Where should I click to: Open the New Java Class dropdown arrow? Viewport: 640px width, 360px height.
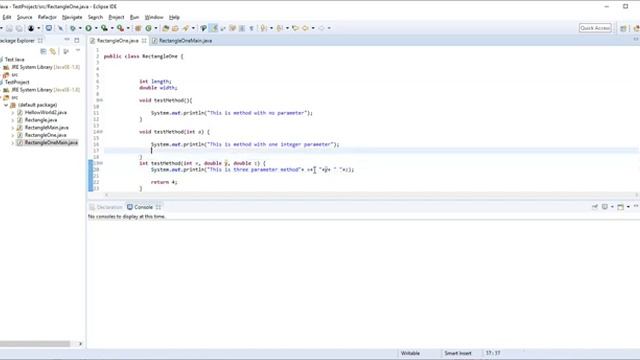pyautogui.click(x=156, y=28)
